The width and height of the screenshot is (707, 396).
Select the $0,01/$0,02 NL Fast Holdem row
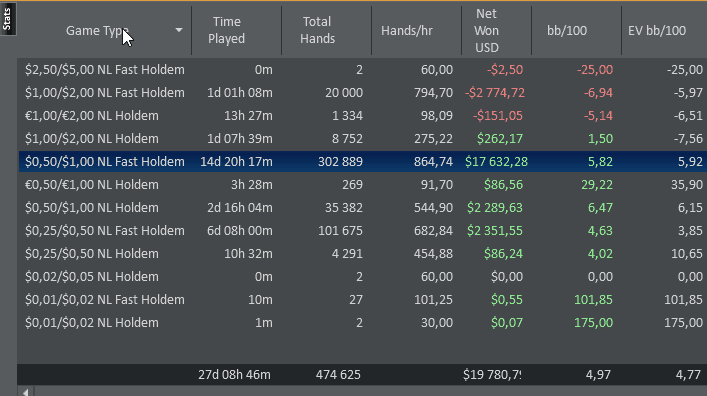(363, 299)
